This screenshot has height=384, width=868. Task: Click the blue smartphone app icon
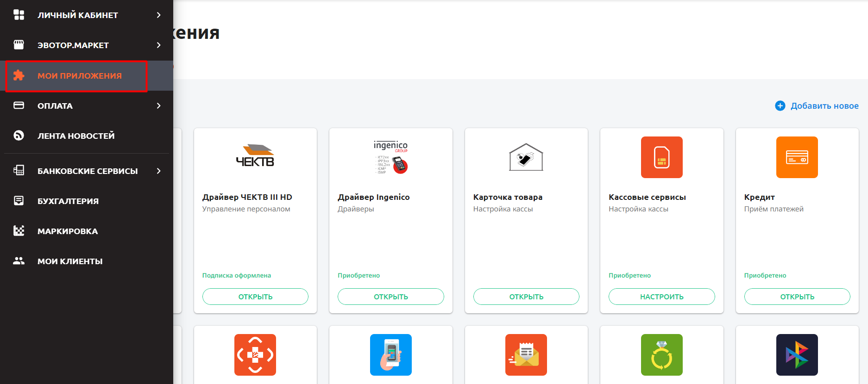pyautogui.click(x=391, y=355)
